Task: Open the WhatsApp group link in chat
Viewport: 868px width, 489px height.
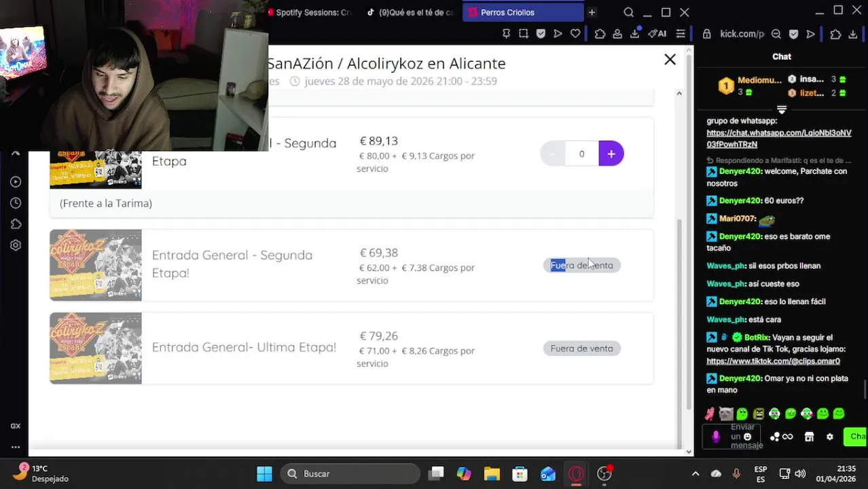Action: (778, 139)
